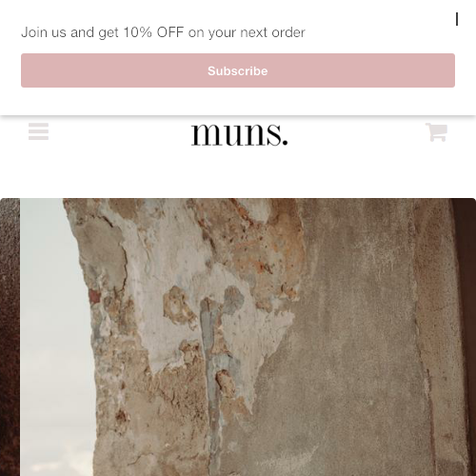View cart using the cart icon
Viewport: 476px width, 476px height.
(436, 131)
